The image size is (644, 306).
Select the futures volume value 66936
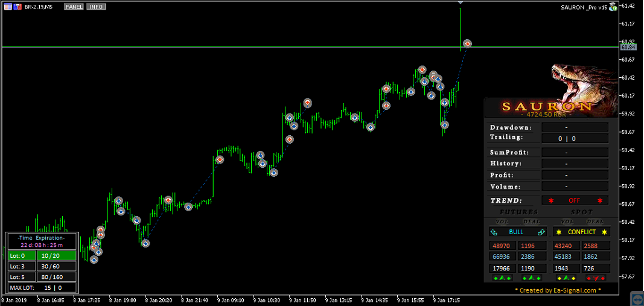tap(502, 257)
